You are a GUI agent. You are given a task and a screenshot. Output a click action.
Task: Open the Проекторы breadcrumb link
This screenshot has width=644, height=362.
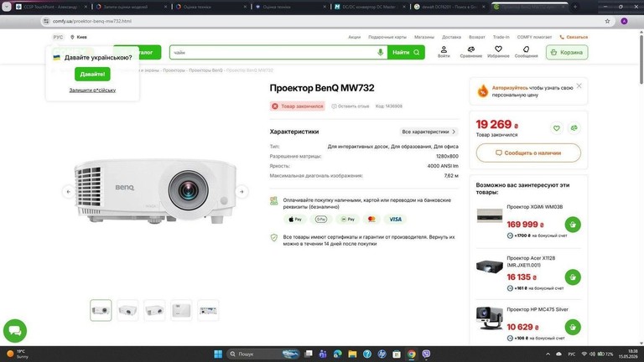(174, 70)
